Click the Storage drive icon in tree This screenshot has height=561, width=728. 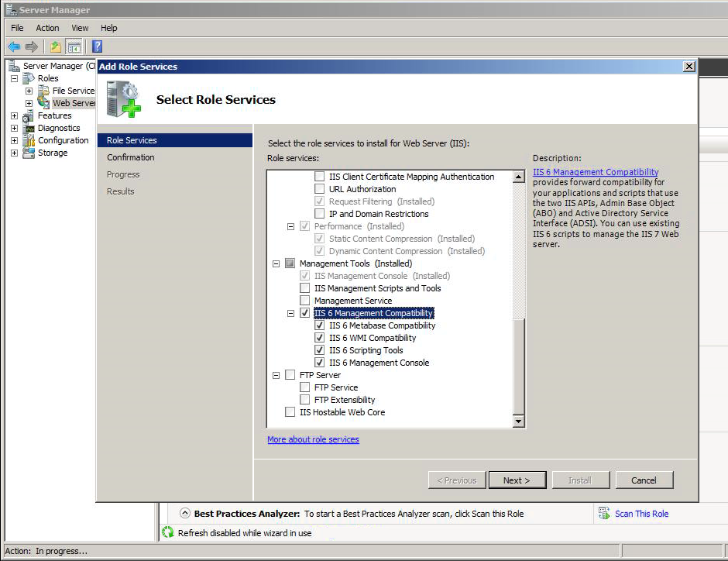[29, 153]
